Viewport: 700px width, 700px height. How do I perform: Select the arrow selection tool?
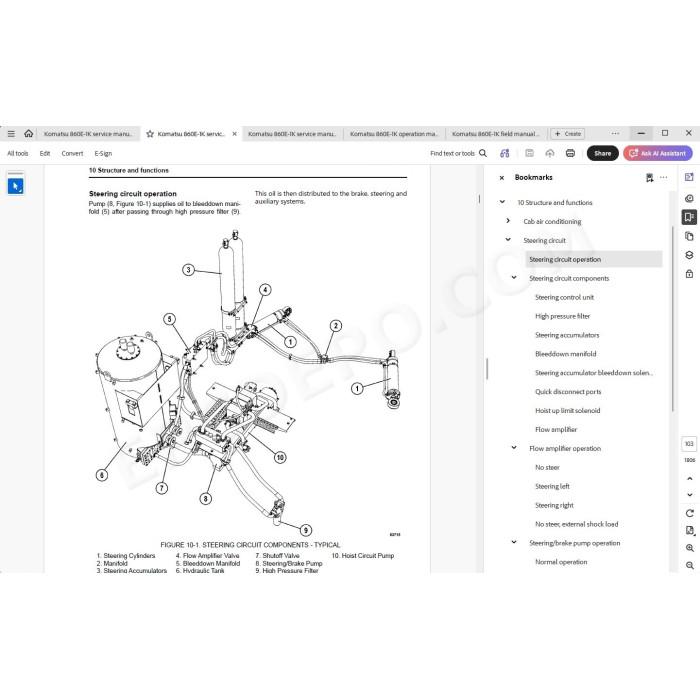pyautogui.click(x=16, y=186)
